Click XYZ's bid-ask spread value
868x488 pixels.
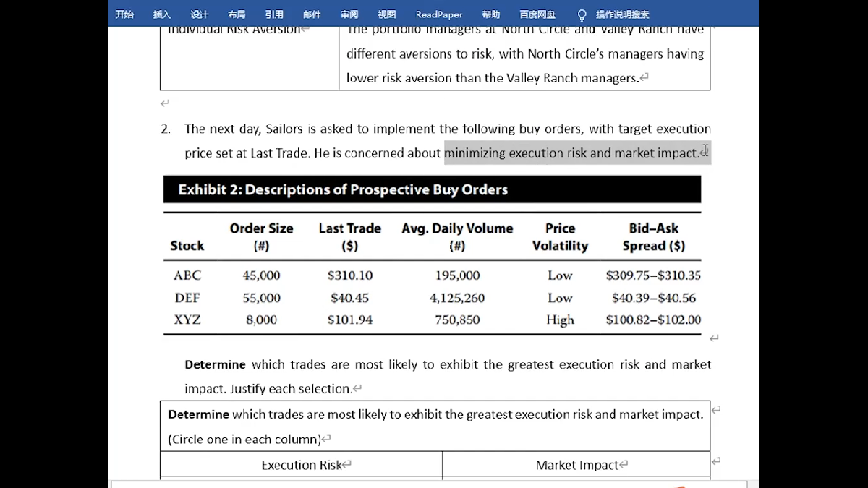(653, 320)
